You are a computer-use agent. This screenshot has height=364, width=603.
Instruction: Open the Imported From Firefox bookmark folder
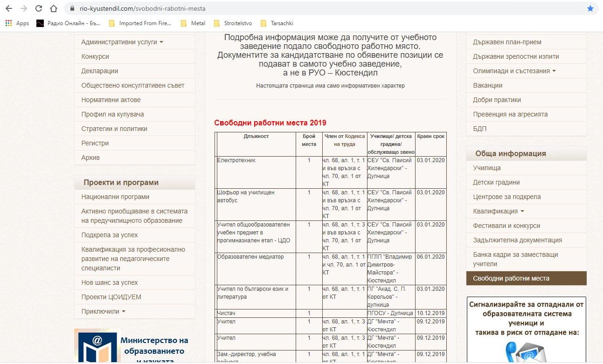(140, 23)
